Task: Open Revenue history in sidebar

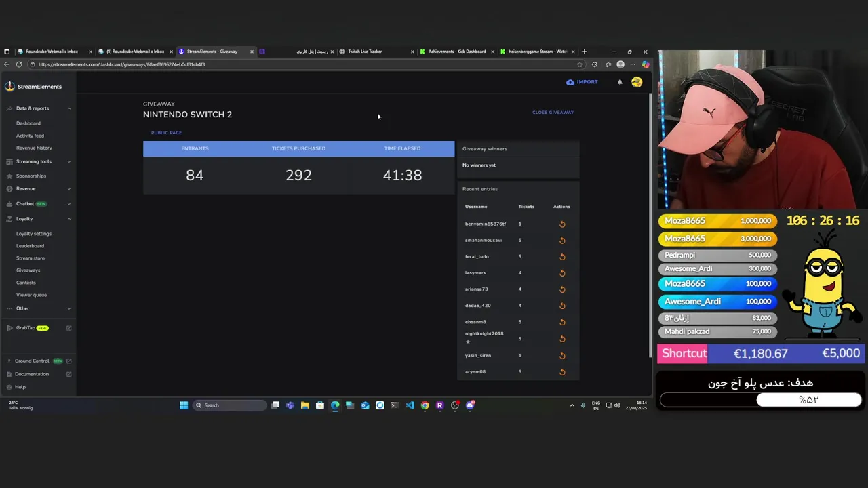Action: 34,148
